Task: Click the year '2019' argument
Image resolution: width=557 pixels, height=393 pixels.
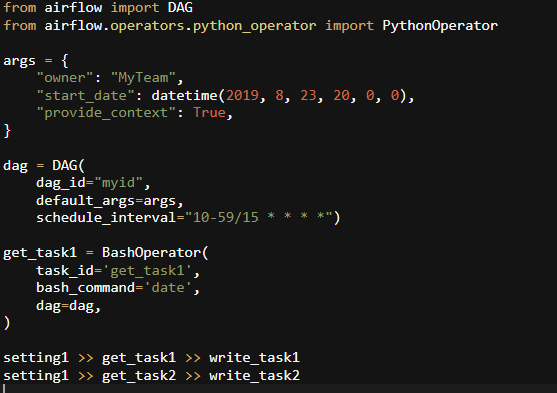Action: click(242, 96)
